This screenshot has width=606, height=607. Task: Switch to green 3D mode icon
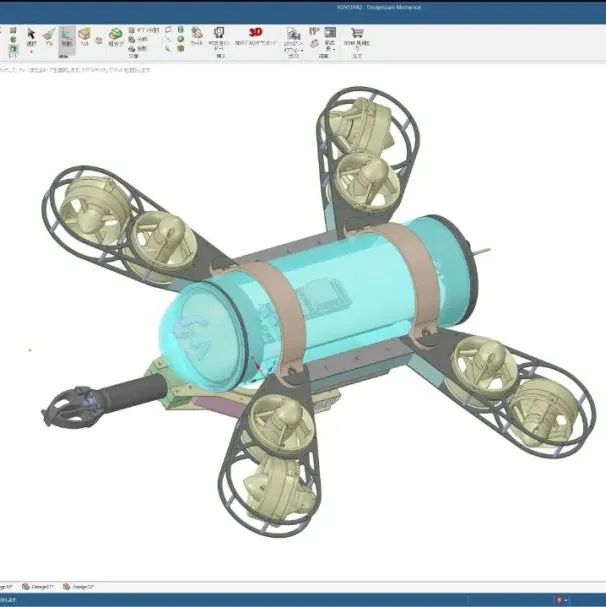(x=13, y=49)
